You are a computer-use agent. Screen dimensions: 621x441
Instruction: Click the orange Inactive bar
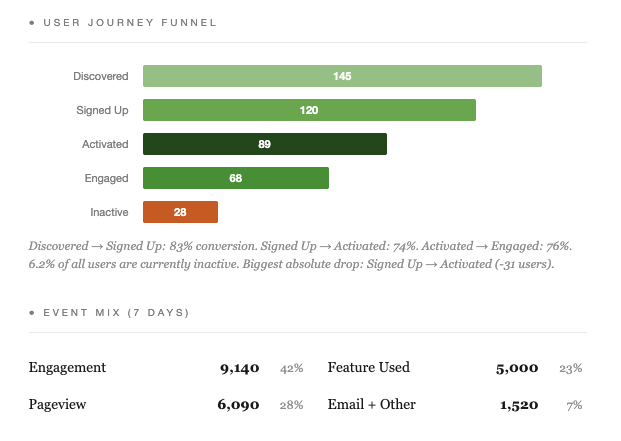[x=180, y=212]
